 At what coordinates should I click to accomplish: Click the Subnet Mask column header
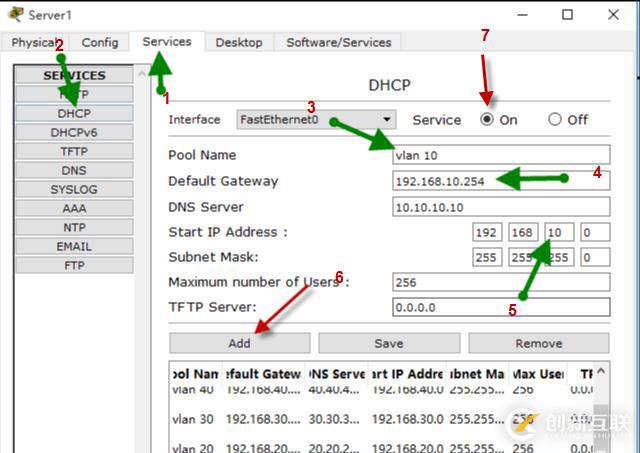tap(477, 374)
